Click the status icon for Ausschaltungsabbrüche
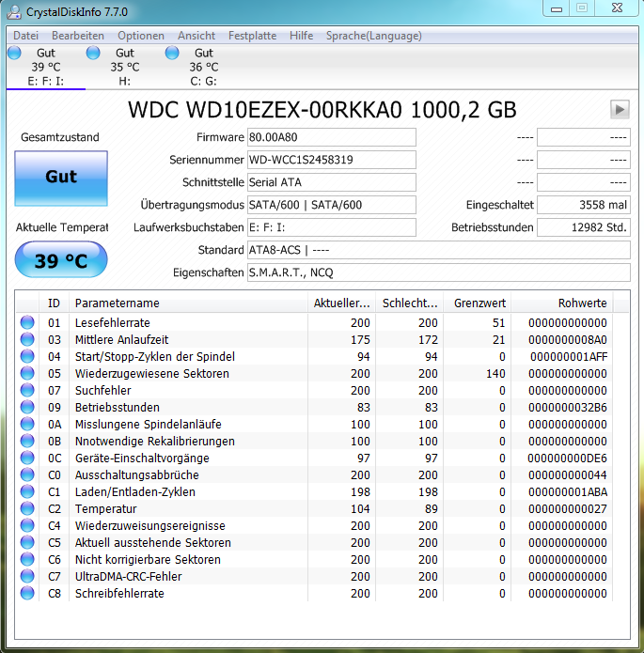Screen dimensions: 644x653 coord(27,474)
